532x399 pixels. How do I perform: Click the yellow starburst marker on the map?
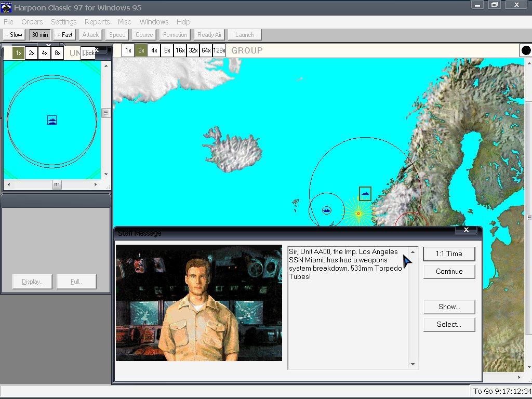(x=358, y=214)
